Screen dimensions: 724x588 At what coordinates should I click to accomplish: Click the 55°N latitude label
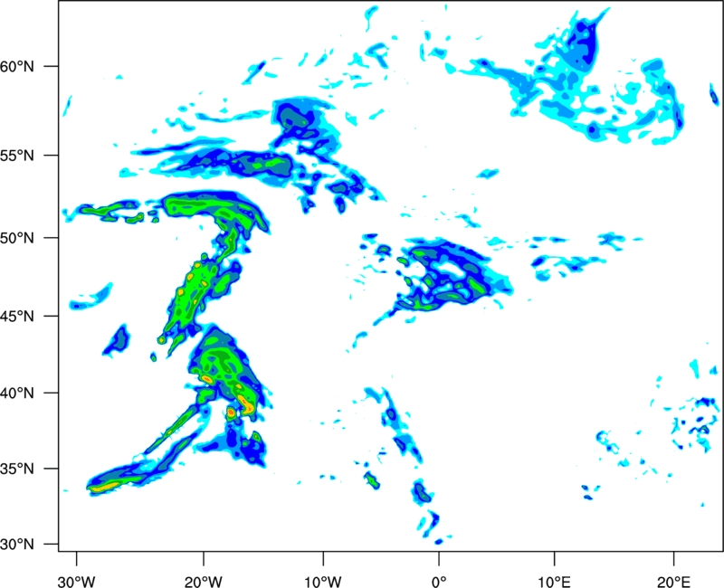[17, 155]
